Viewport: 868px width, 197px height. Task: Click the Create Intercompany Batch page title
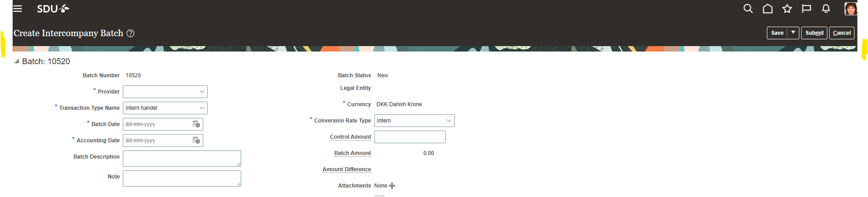[68, 33]
